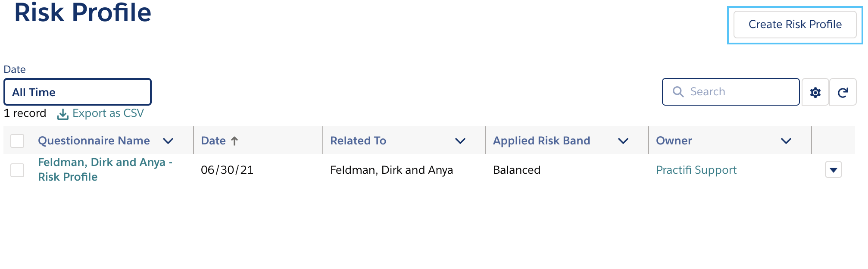Screen dimensions: 868x269
Task: Open the Feldman, Dirk and Anya - Risk Profile record
Action: tap(105, 169)
